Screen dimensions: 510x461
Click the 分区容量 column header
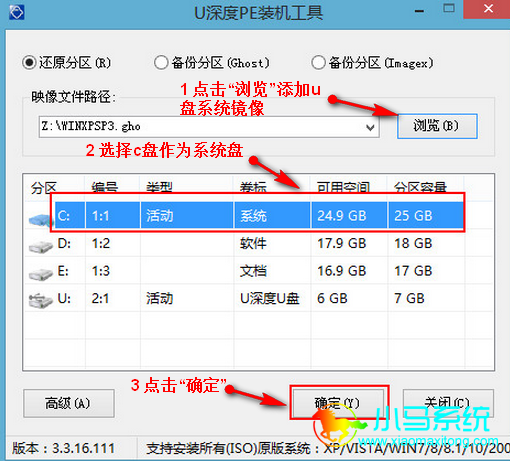(420, 188)
